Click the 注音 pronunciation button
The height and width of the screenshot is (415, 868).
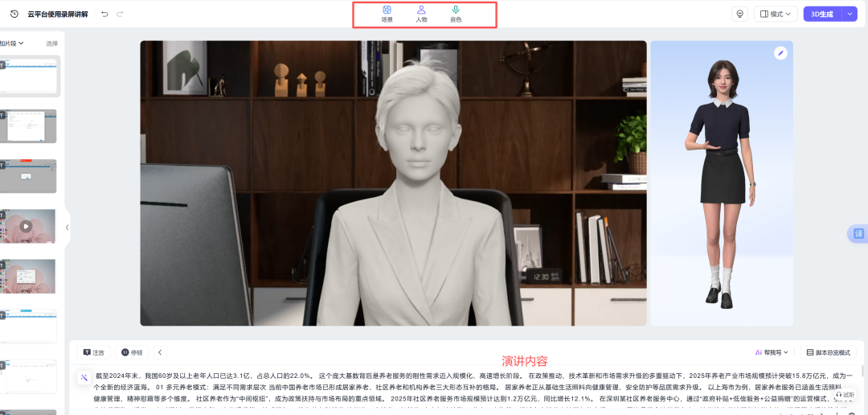[x=94, y=352]
